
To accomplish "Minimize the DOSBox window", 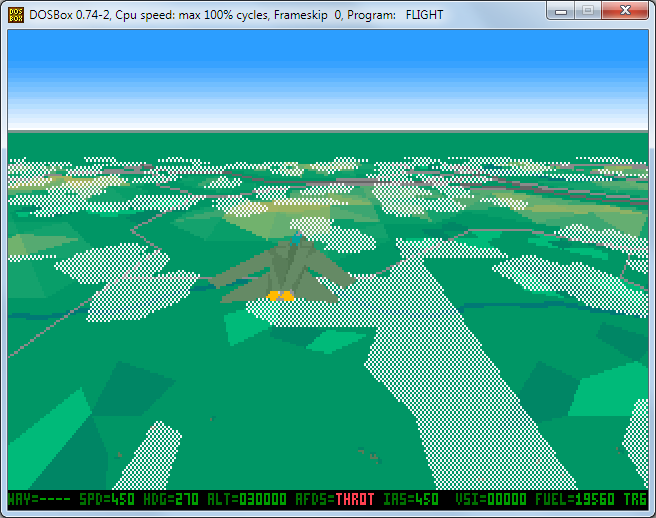I will coord(563,12).
